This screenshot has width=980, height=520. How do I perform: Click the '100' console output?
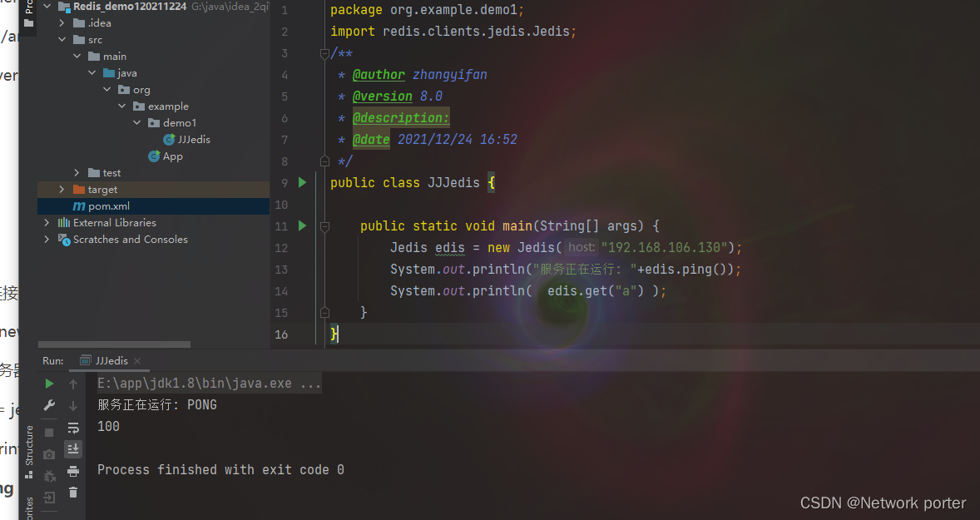coord(108,426)
